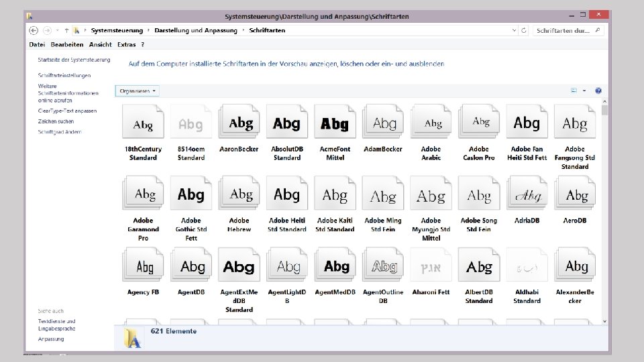The height and width of the screenshot is (362, 644).
Task: Select the AgentOutlineDB font icon
Action: point(383,265)
